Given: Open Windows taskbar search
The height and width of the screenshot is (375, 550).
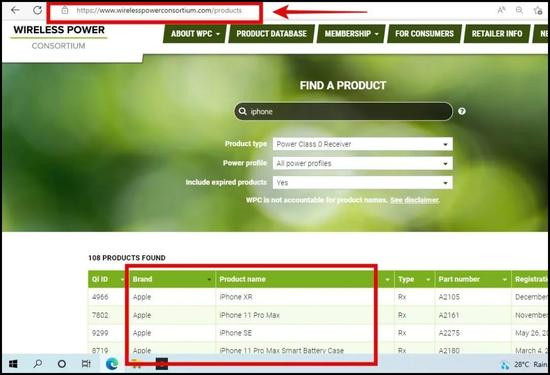Looking at the screenshot, I should point(38,364).
